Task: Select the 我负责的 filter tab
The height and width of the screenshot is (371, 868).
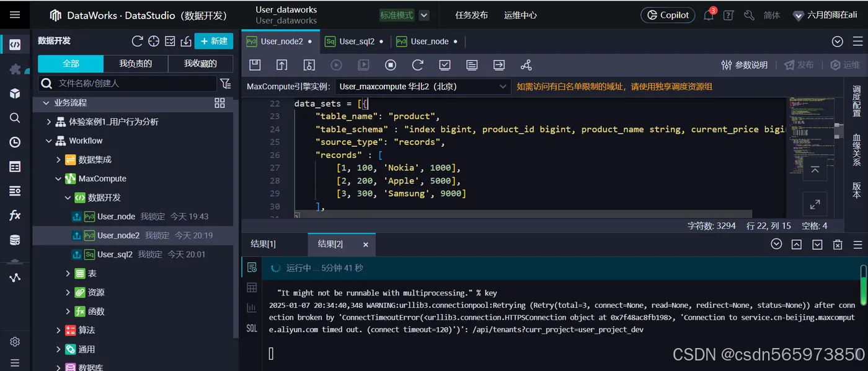Action: click(136, 63)
